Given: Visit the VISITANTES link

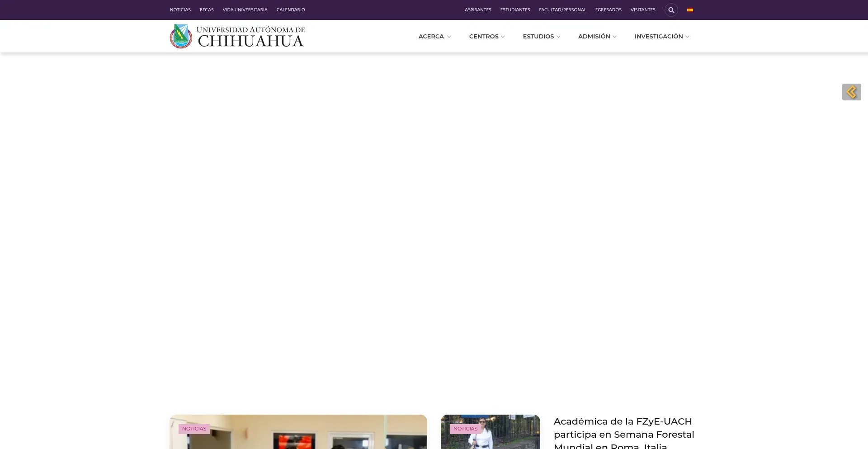Looking at the screenshot, I should 643,10.
